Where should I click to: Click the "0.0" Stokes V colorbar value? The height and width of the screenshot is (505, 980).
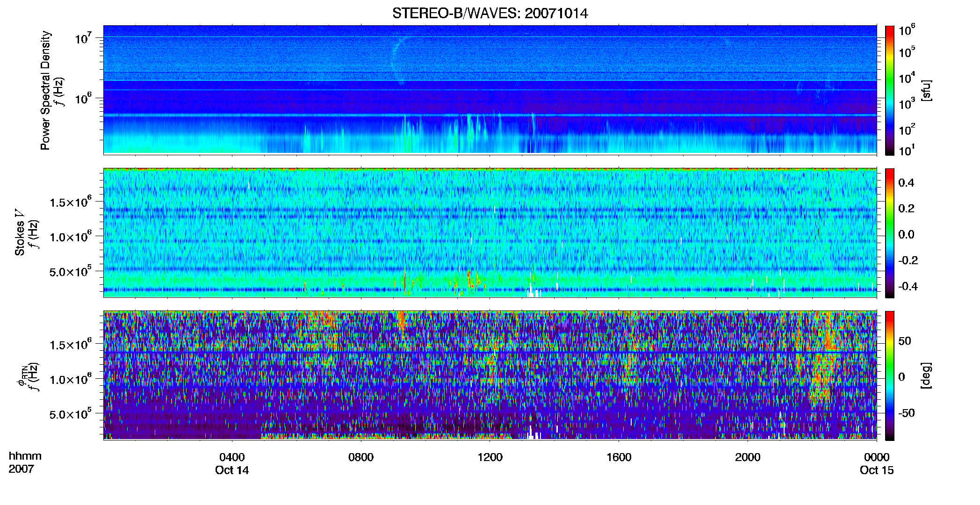click(x=906, y=235)
